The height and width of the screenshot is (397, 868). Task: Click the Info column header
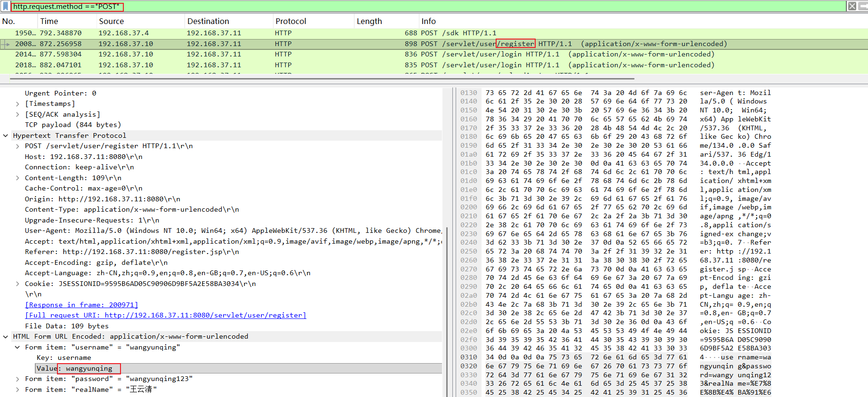428,21
